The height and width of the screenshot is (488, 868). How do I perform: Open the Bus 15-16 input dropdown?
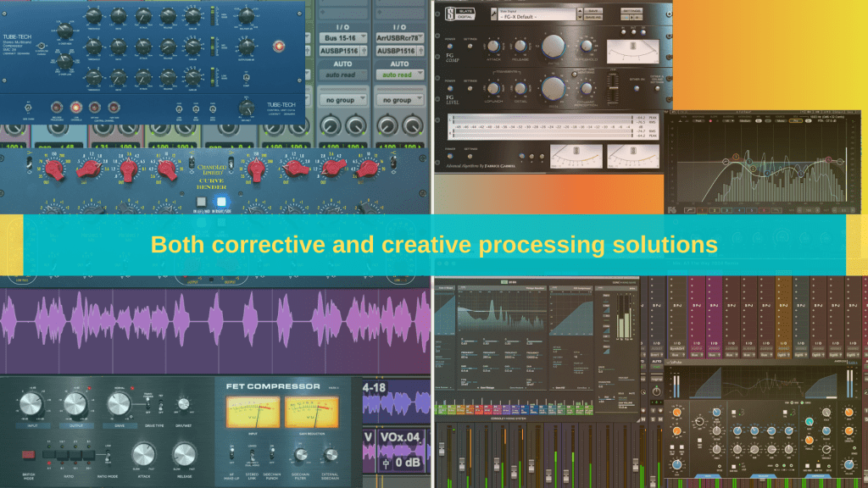[342, 37]
